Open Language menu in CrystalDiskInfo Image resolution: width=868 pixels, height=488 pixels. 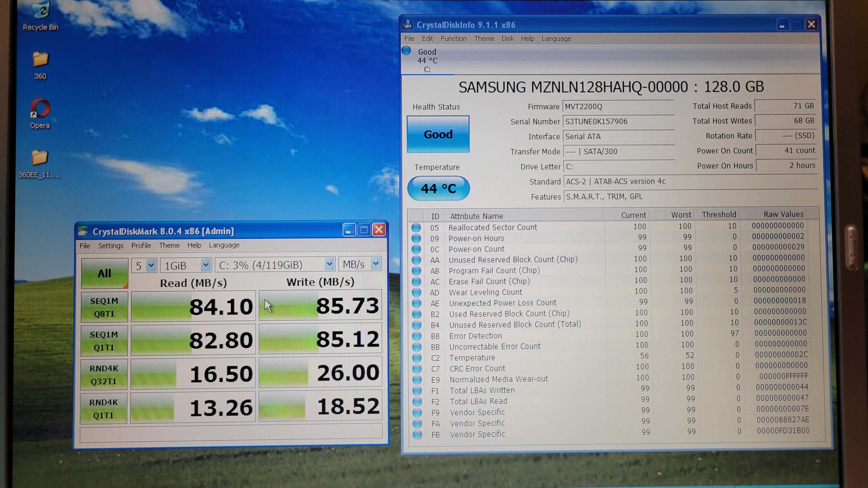click(556, 38)
